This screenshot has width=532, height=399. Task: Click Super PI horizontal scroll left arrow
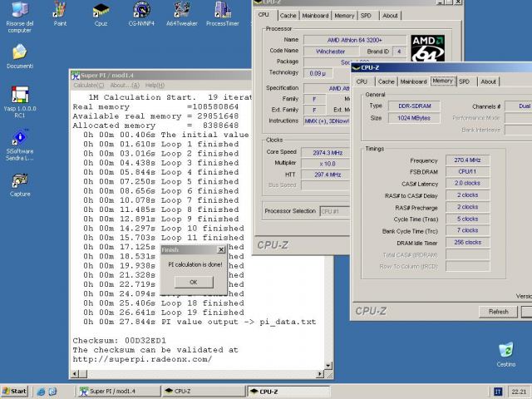point(76,374)
